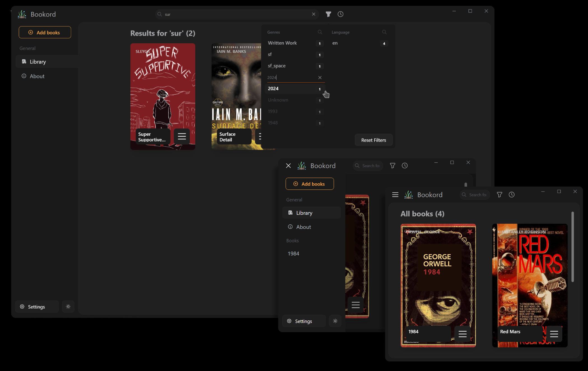Toggle theme sun icon in middle window

[x=335, y=321]
